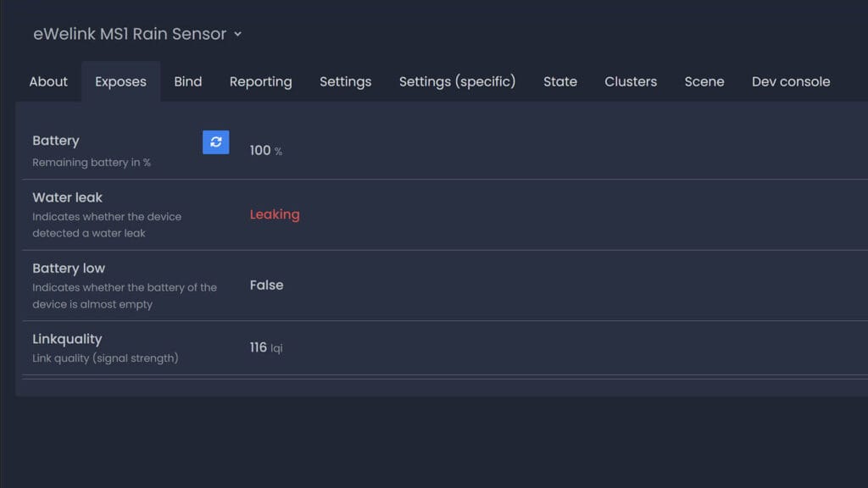Click the Remaining battery in % description

tap(92, 163)
